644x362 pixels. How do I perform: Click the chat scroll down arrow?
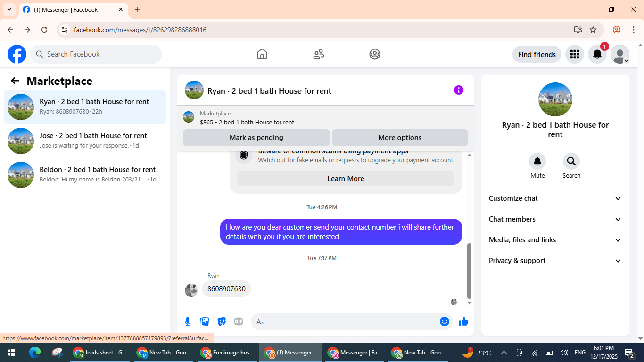point(469,303)
